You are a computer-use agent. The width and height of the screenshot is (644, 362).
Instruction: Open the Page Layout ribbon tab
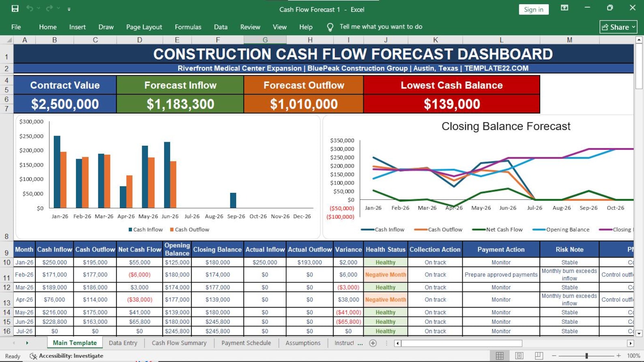point(144,27)
